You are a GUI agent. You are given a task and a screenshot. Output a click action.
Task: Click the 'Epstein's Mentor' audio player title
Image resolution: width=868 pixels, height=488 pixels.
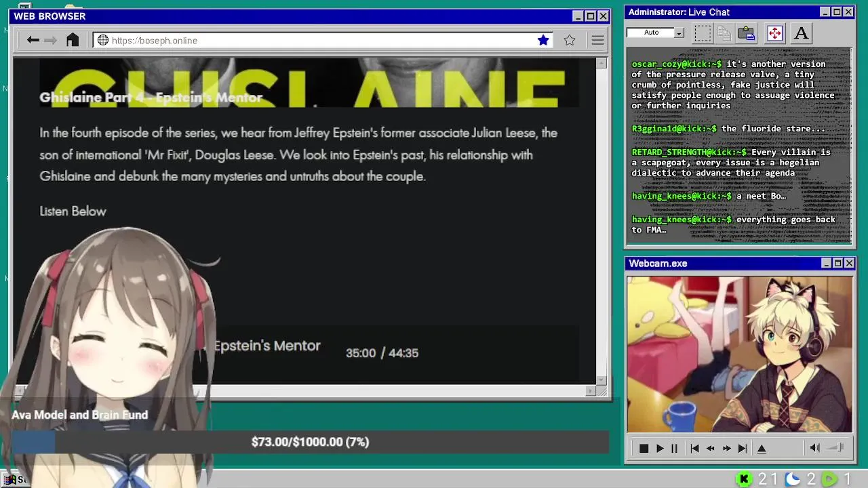267,346
